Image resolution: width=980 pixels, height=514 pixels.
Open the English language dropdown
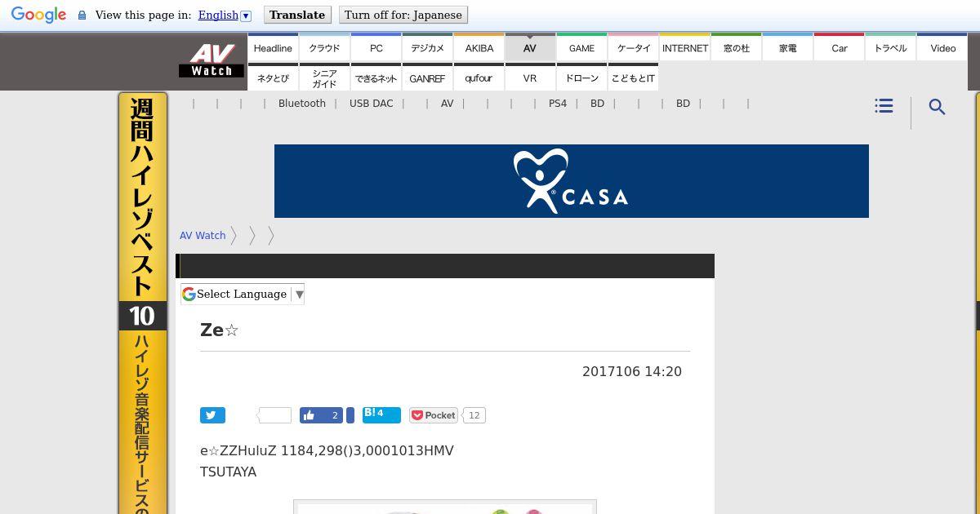pos(224,15)
